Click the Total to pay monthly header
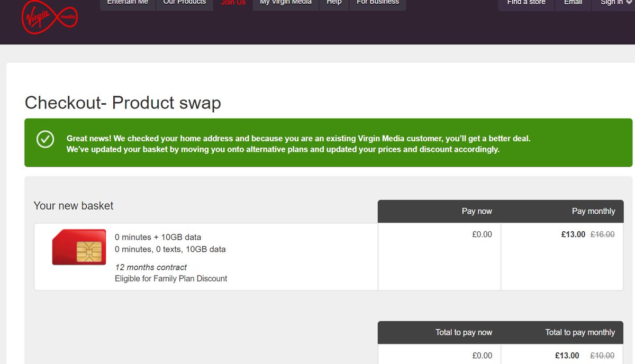Image resolution: width=635 pixels, height=364 pixels. tap(580, 332)
